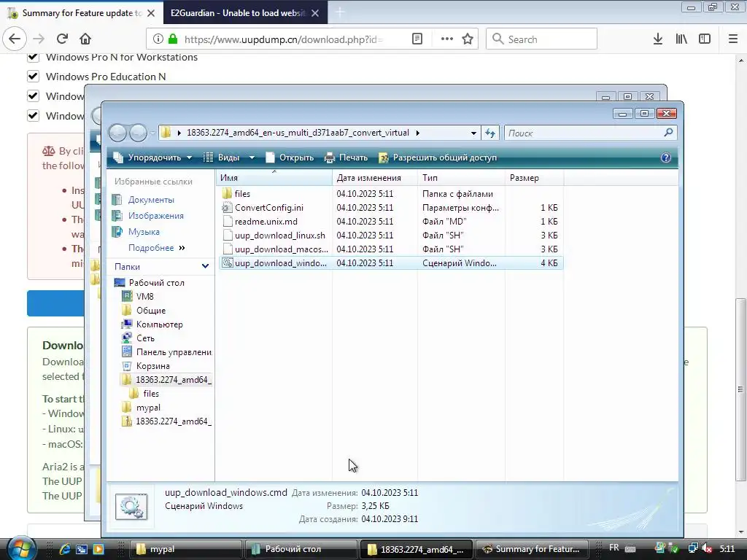
Task: Collapse Папки folders pane chevron
Action: point(205,266)
